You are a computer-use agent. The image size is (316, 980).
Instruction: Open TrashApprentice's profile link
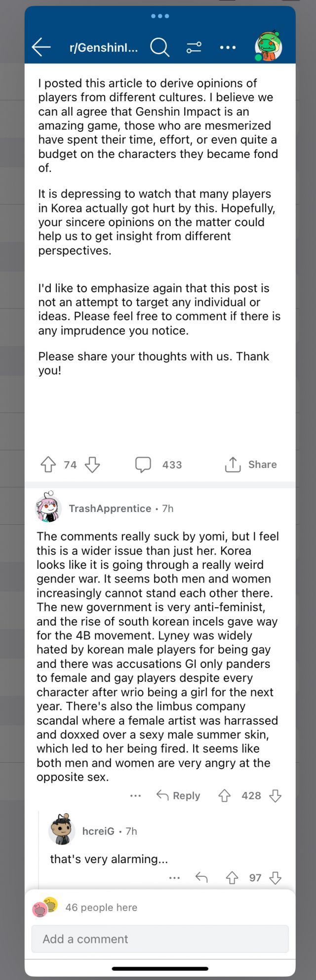click(110, 509)
